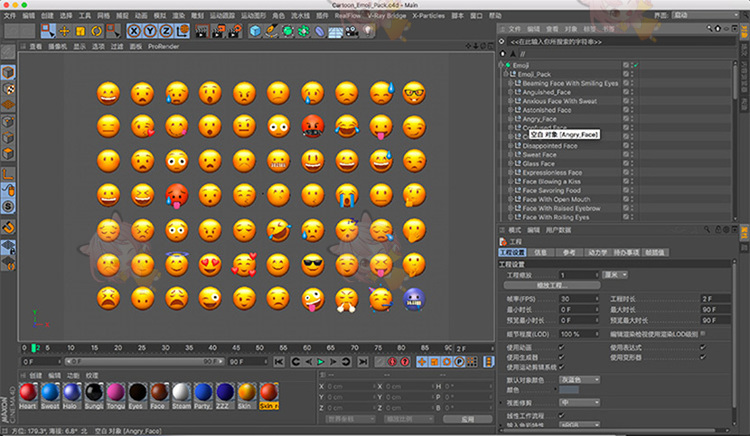Screen dimensions: 750x436
Task: Switch to 信息 tab
Action: point(540,252)
